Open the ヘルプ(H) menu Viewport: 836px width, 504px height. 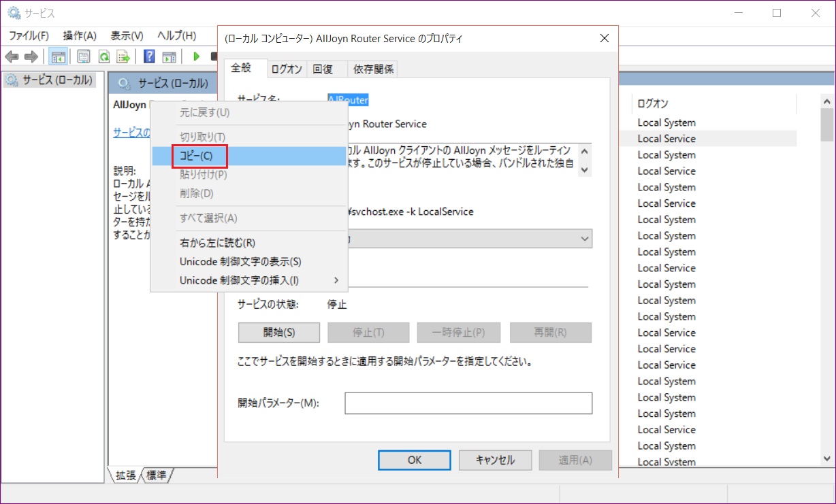pyautogui.click(x=177, y=35)
